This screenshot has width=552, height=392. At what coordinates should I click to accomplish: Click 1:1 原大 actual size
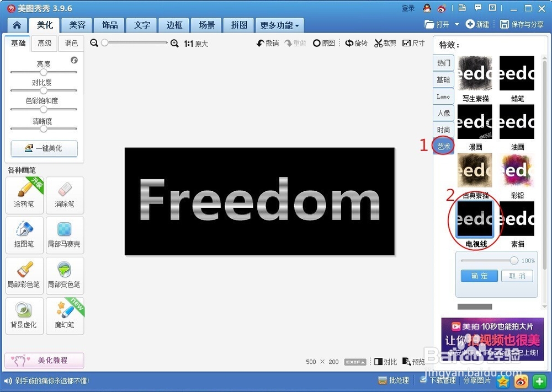click(x=196, y=44)
